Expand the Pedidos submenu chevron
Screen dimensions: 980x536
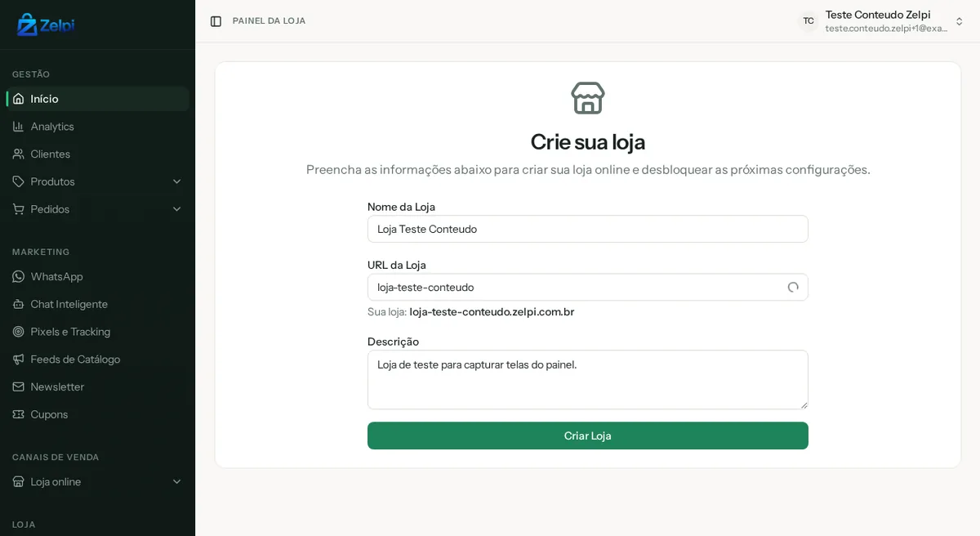click(176, 209)
